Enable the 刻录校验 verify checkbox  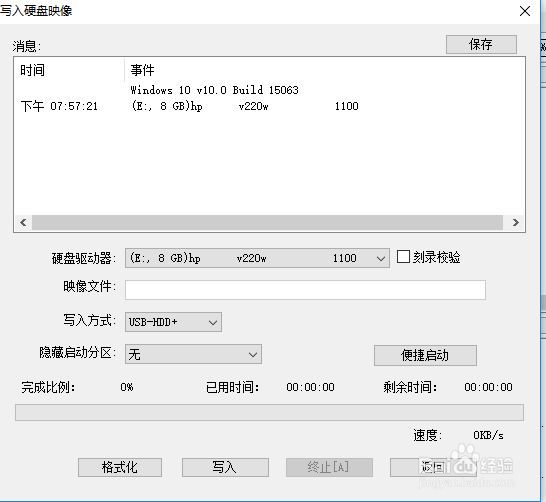(403, 257)
